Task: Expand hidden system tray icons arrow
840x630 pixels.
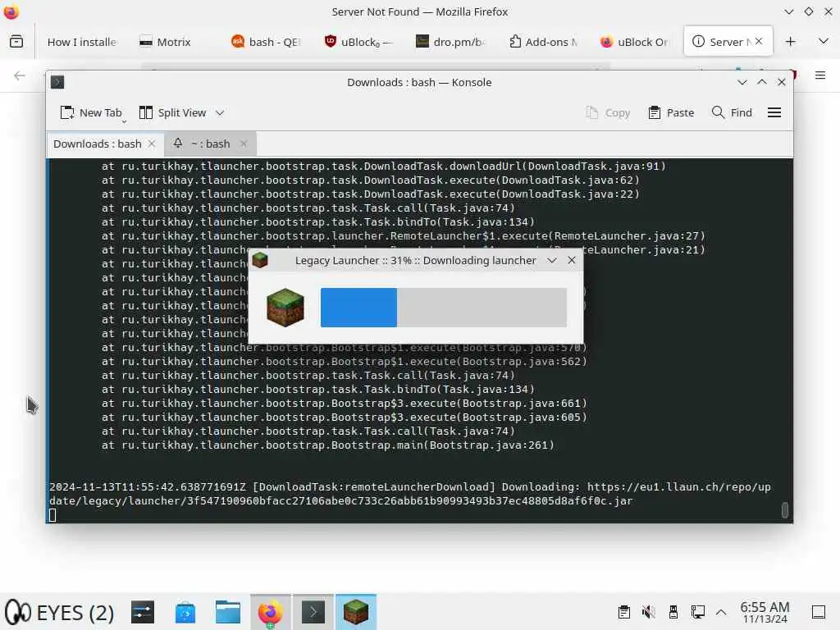Action: pos(721,612)
